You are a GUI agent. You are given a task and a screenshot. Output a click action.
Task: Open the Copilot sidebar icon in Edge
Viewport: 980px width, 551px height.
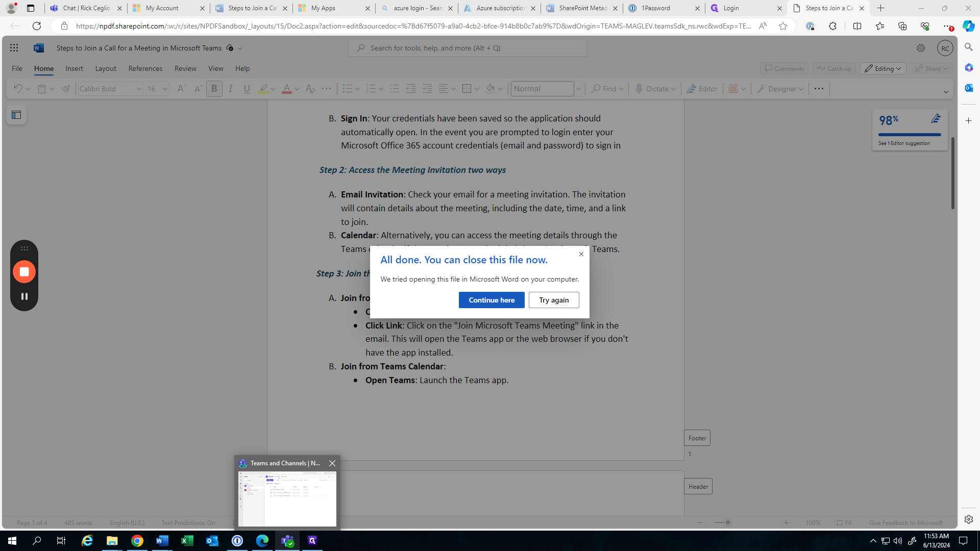pyautogui.click(x=968, y=26)
